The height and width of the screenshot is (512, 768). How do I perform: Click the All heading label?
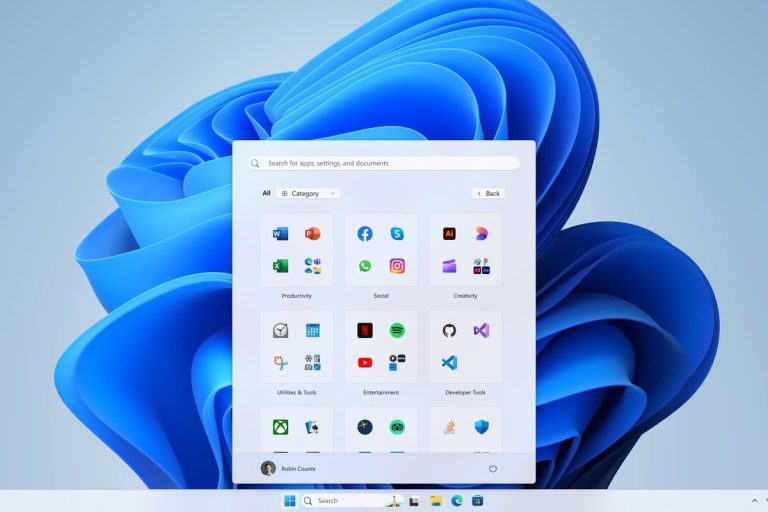click(266, 193)
